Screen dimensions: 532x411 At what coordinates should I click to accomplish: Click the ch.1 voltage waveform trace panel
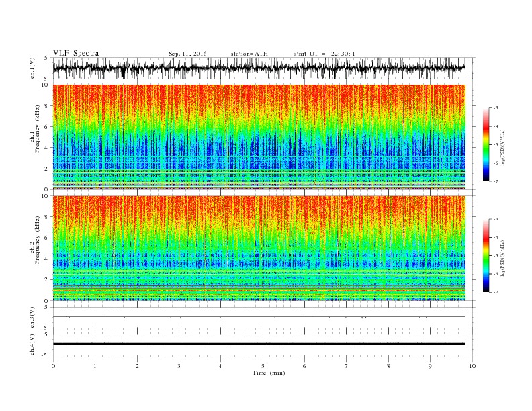pyautogui.click(x=264, y=68)
